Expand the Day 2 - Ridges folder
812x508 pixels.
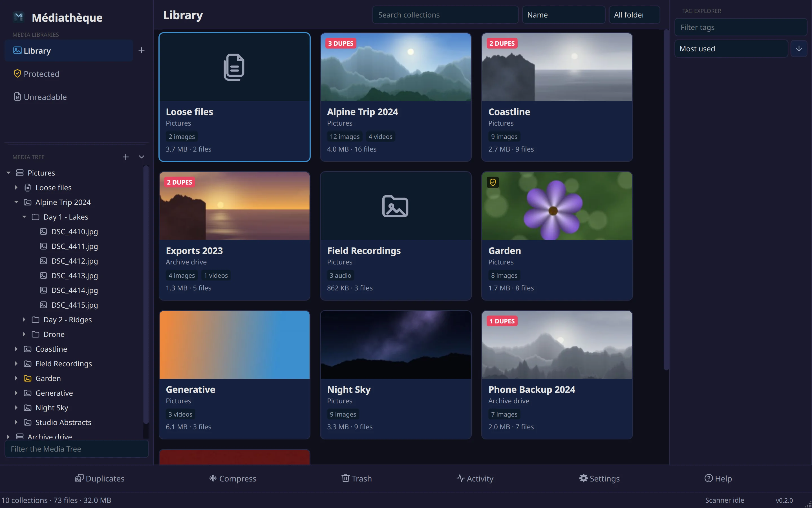(x=24, y=319)
